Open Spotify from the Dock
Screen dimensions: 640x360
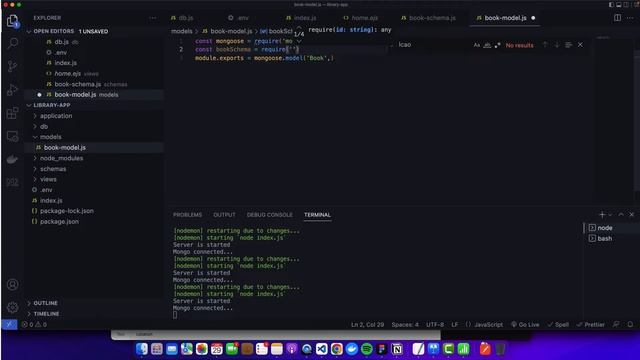click(x=367, y=349)
